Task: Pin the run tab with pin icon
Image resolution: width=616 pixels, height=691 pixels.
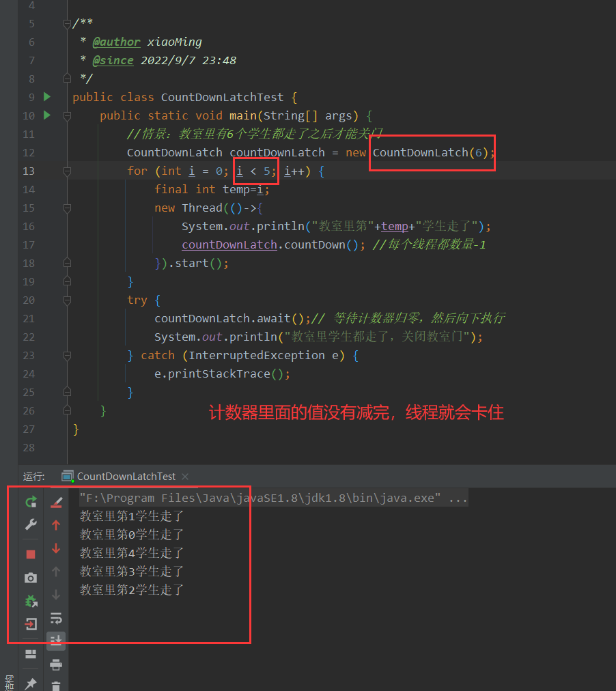Action: tap(31, 683)
